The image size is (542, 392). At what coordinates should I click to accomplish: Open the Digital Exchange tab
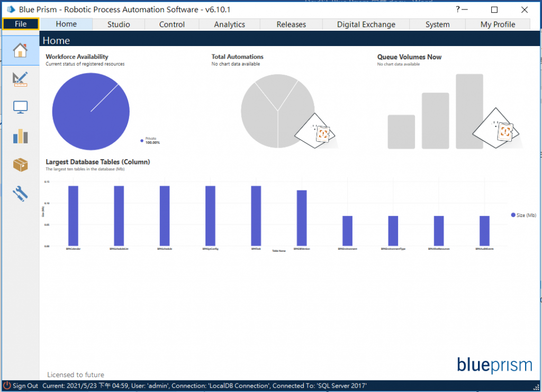[366, 24]
